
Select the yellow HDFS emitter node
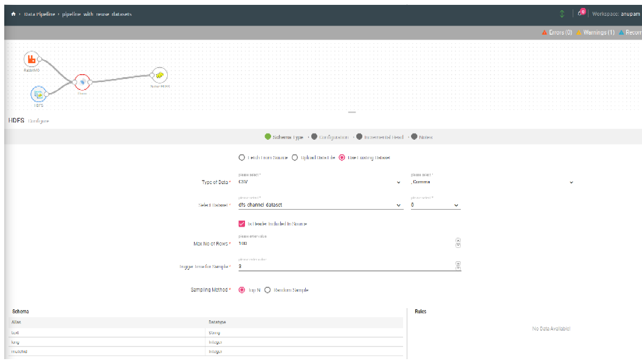159,75
